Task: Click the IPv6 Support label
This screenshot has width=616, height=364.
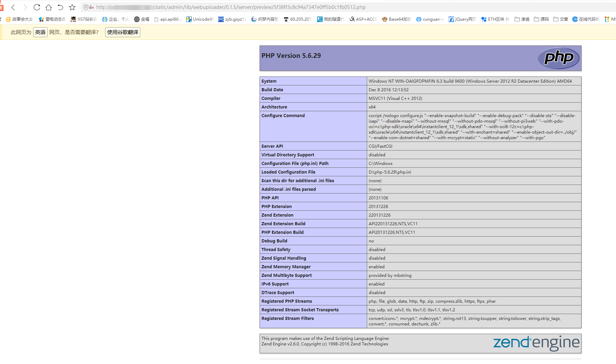Action: 275,284
